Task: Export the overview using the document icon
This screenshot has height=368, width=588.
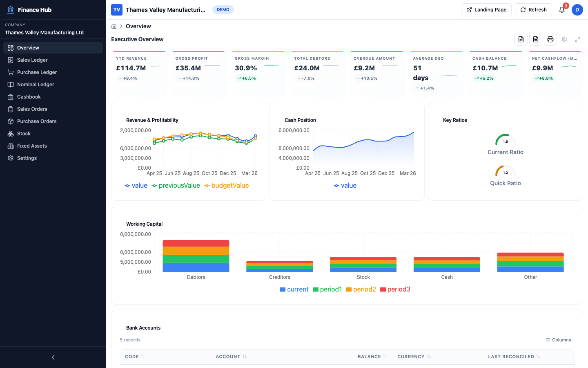Action: coord(536,39)
